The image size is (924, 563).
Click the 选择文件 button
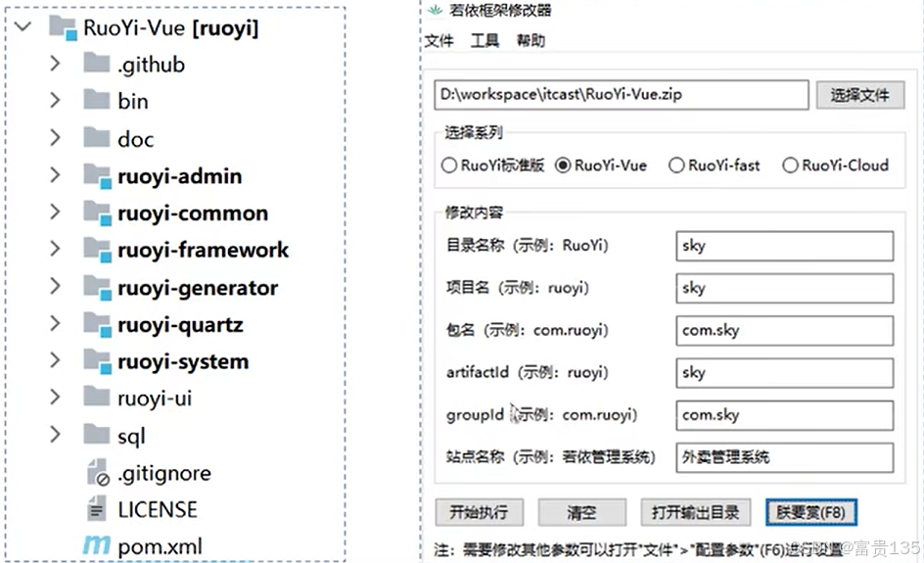860,95
